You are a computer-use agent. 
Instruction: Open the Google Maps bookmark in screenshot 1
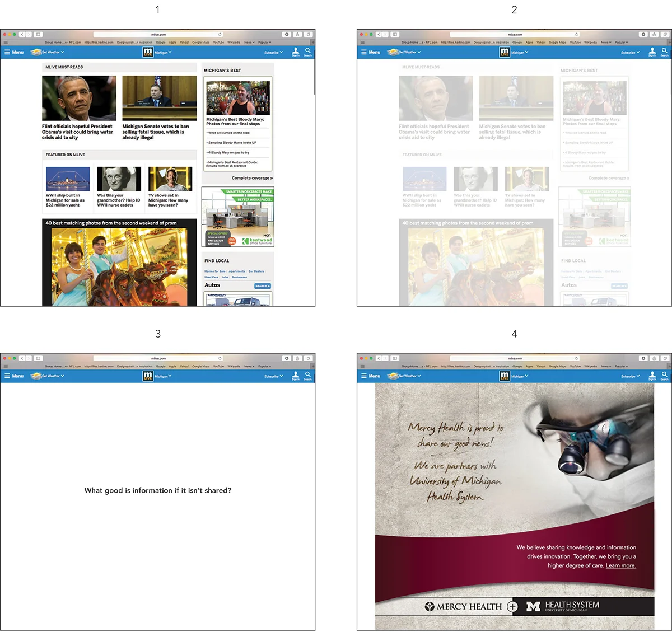[x=201, y=43]
